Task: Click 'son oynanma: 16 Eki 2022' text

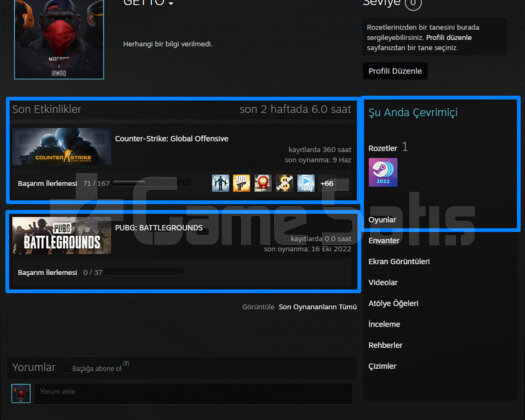Action: [x=307, y=249]
